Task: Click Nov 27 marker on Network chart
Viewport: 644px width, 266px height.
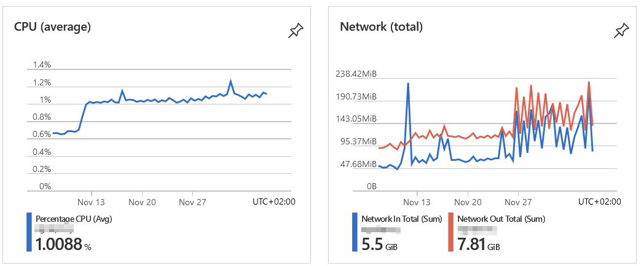Action: coord(518,202)
